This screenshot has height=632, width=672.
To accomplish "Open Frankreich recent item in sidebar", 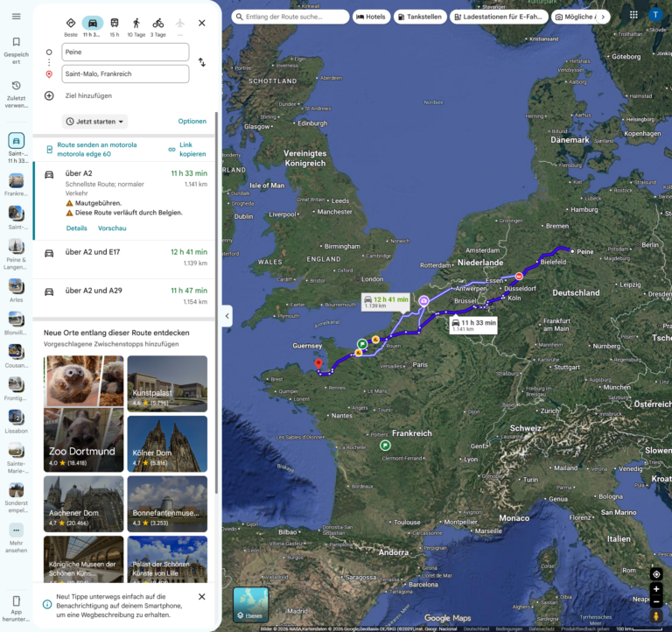I will pos(17,185).
